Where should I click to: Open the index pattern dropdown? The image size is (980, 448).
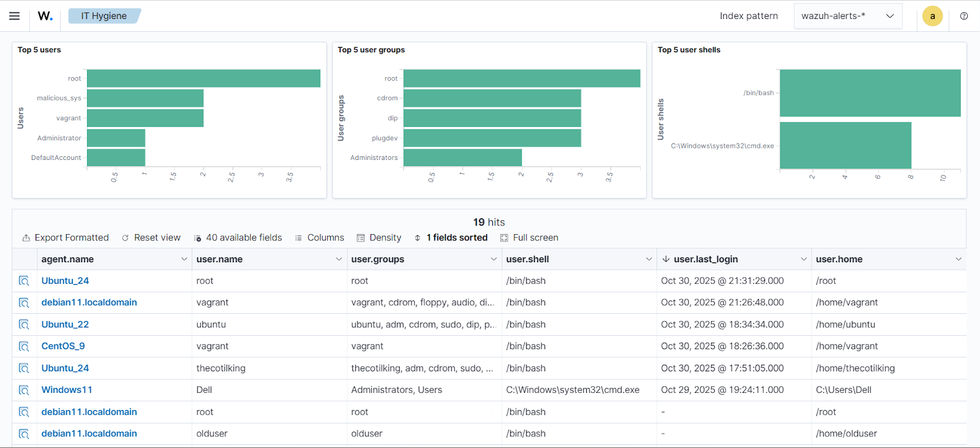click(848, 16)
